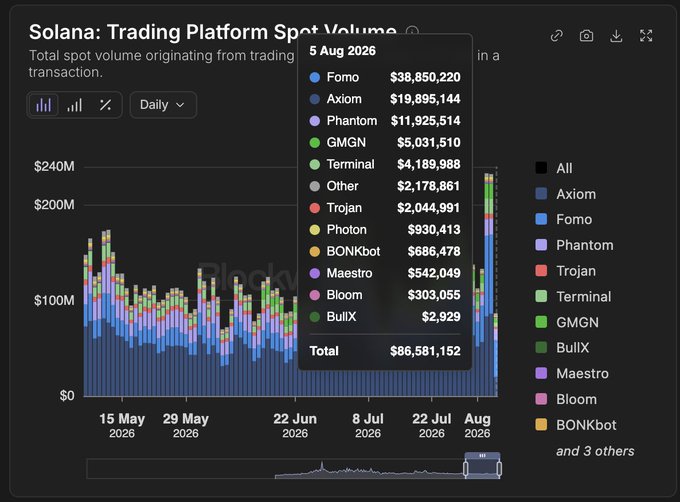Screen dimensions: 680x502
Task: Click the right handle of the range slider
Action: 499,469
